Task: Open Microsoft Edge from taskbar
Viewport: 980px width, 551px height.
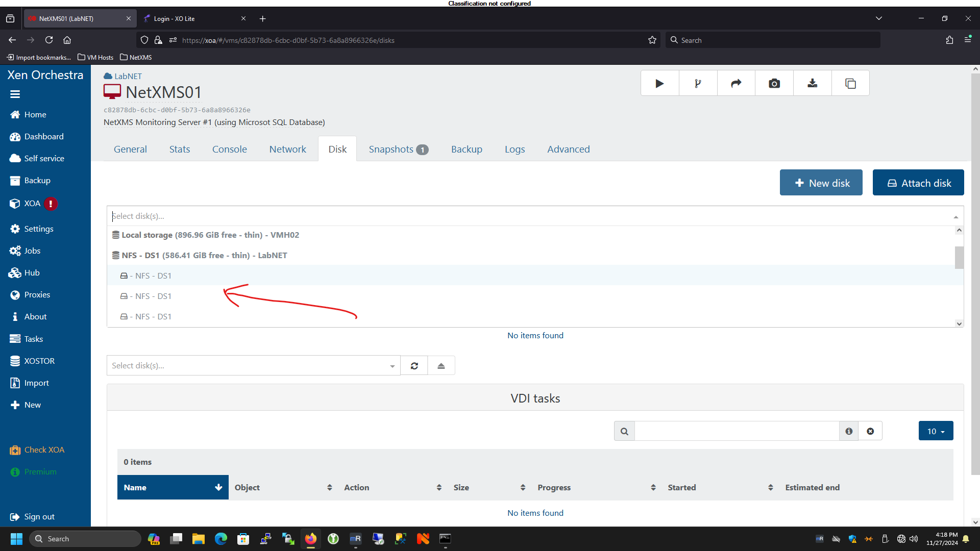Action: tap(221, 539)
